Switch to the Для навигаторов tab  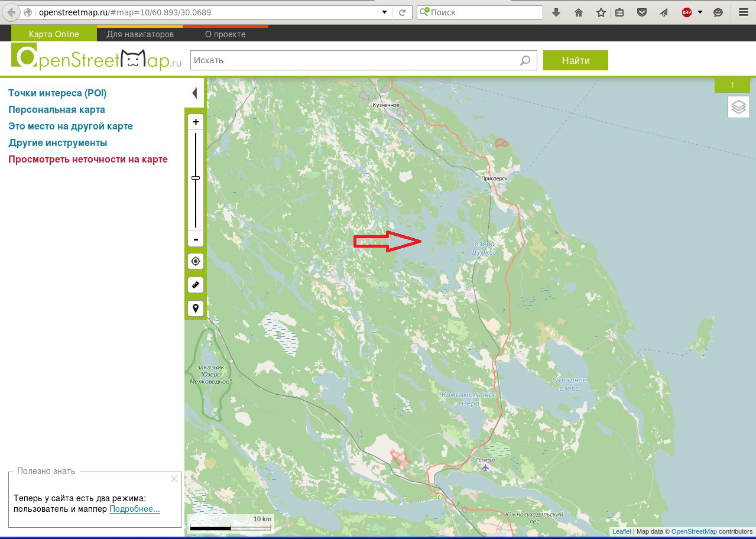(140, 34)
